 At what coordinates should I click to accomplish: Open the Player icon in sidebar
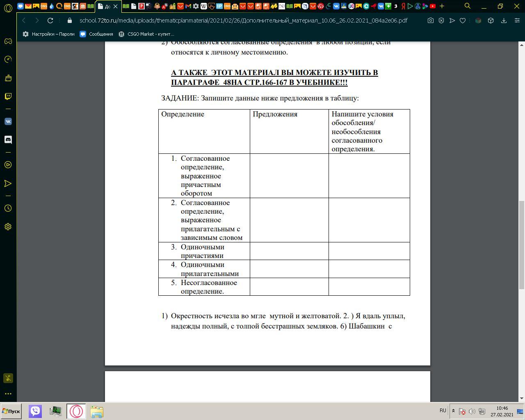pyautogui.click(x=8, y=165)
